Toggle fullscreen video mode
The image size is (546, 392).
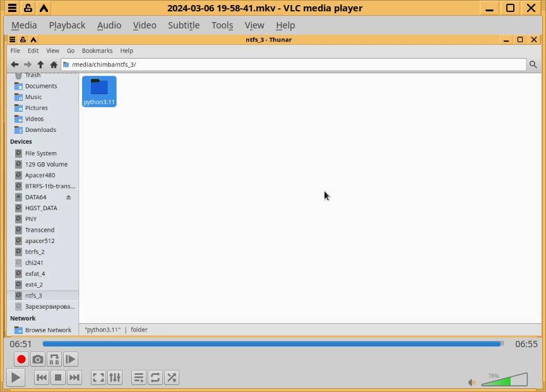pyautogui.click(x=98, y=377)
